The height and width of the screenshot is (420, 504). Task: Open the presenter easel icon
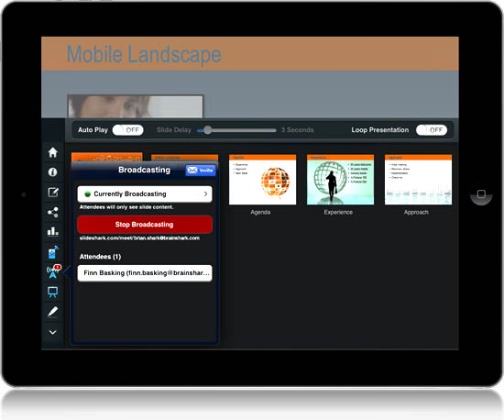point(53,292)
